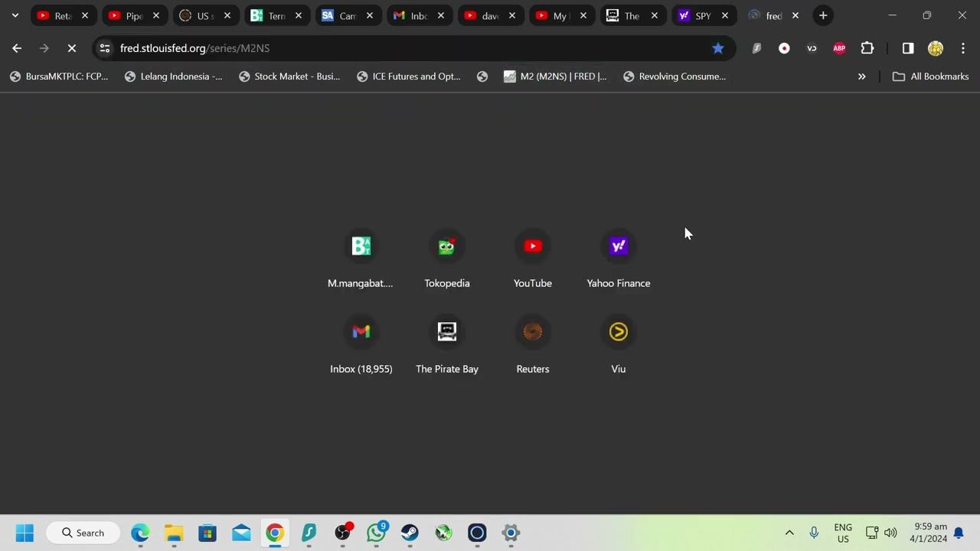Open Steam from the taskbar
Screen dimensions: 980x551
(410, 533)
